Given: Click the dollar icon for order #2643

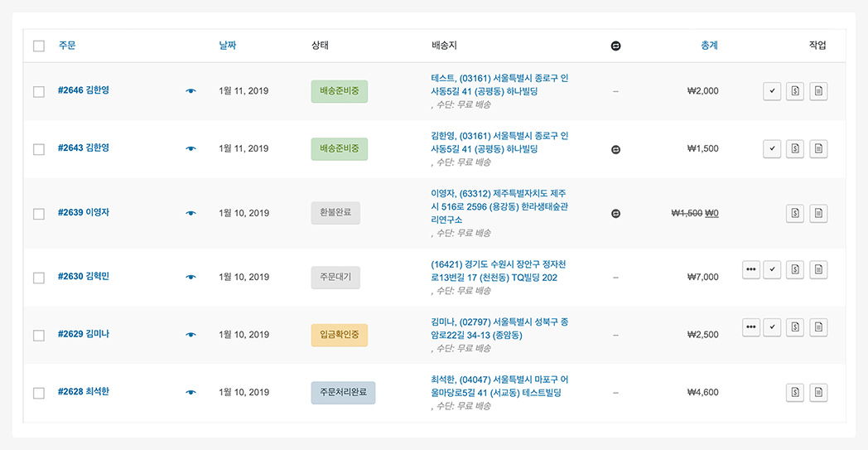Looking at the screenshot, I should [x=795, y=149].
